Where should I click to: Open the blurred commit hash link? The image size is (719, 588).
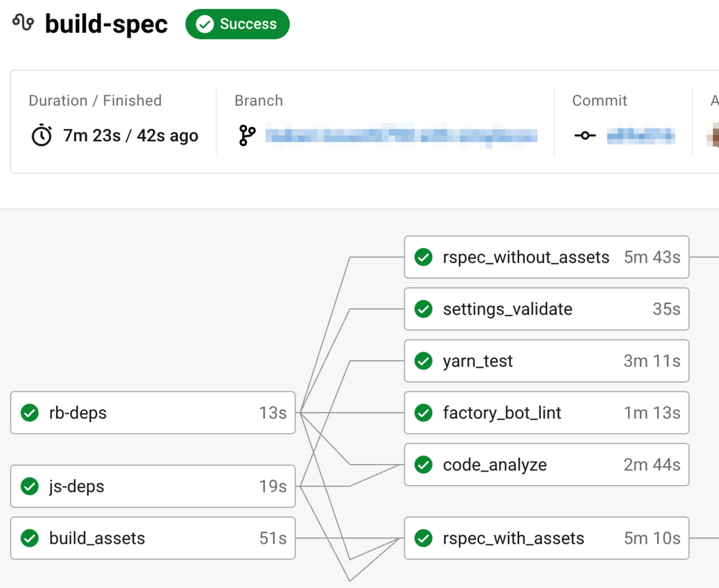(641, 136)
